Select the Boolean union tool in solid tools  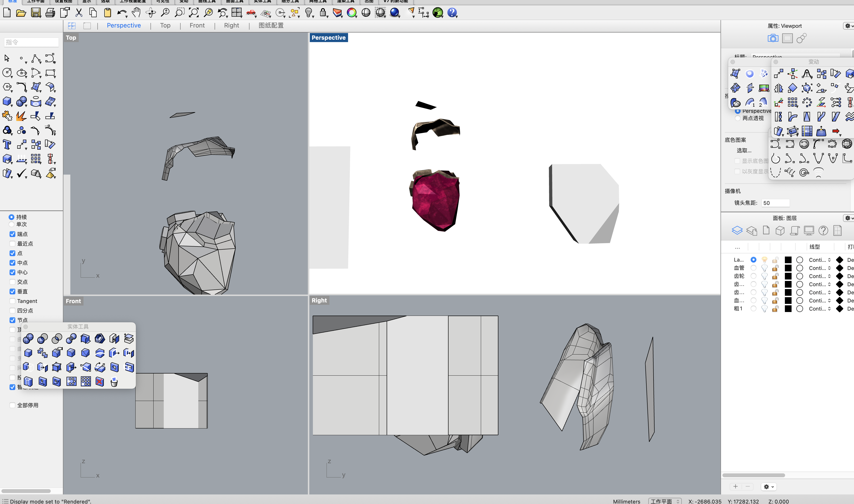coord(28,338)
